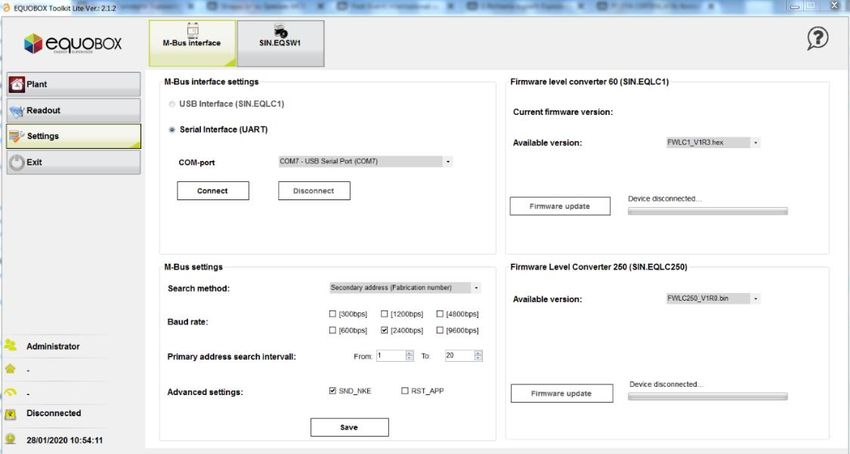Select Serial Interface (UART) radio button
The width and height of the screenshot is (850, 454).
pos(172,130)
